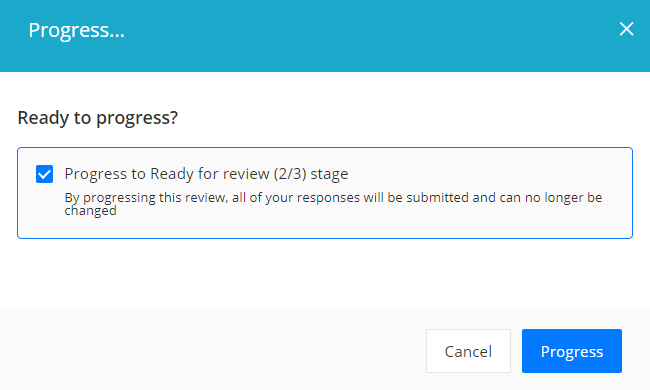The height and width of the screenshot is (390, 650).
Task: Click the responses will be submitted warning text
Action: coord(333,203)
